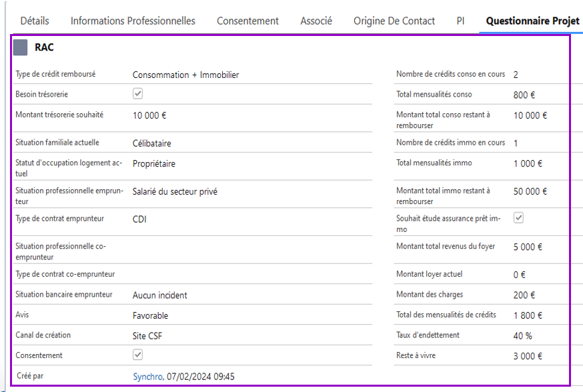
Task: Click the CDI contract type value
Action: (x=139, y=219)
